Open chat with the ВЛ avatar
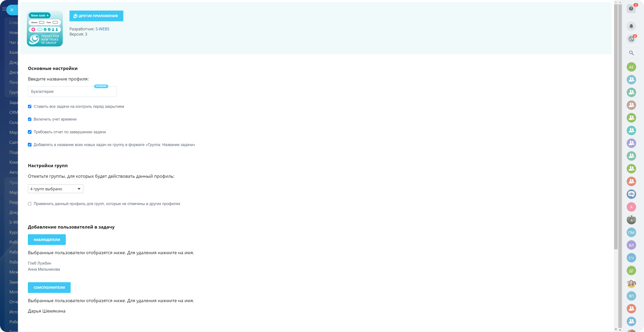The height and width of the screenshot is (332, 644). (631, 245)
